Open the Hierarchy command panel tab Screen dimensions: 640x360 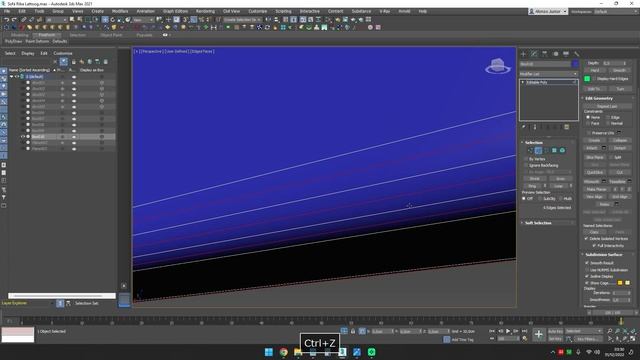[x=544, y=54]
